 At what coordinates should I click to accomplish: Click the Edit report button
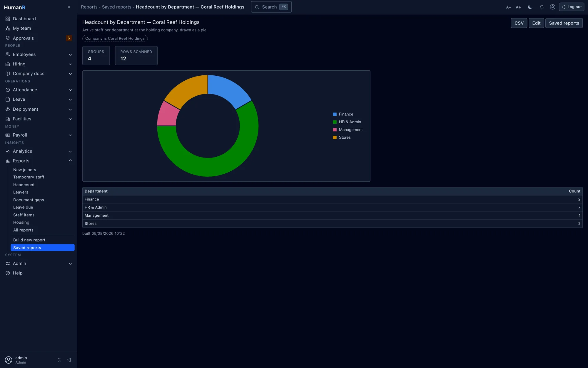536,23
